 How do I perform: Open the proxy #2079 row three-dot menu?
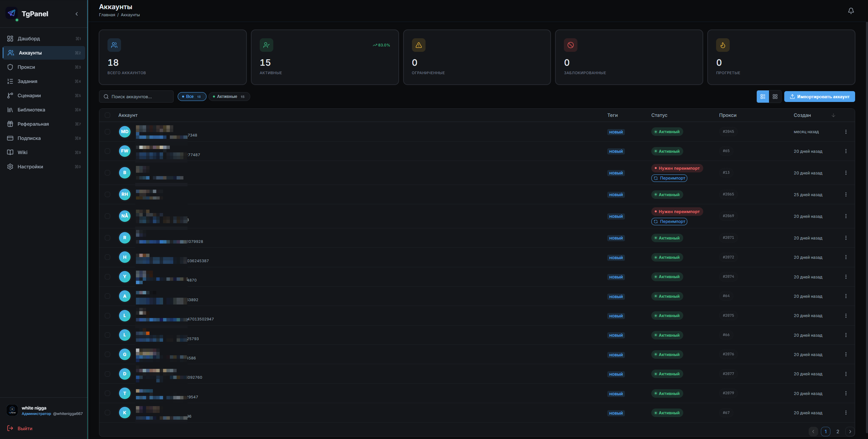click(x=846, y=393)
